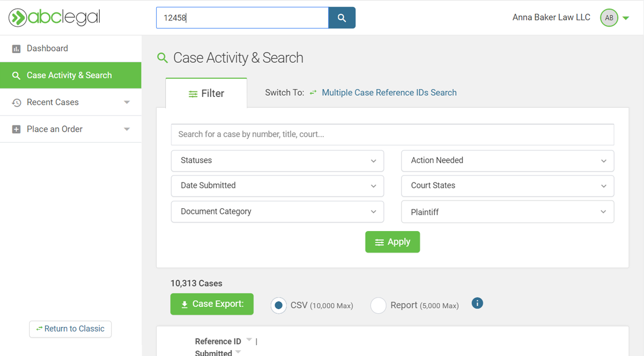The width and height of the screenshot is (644, 356).
Task: Click the AB user avatar icon
Action: tap(609, 18)
